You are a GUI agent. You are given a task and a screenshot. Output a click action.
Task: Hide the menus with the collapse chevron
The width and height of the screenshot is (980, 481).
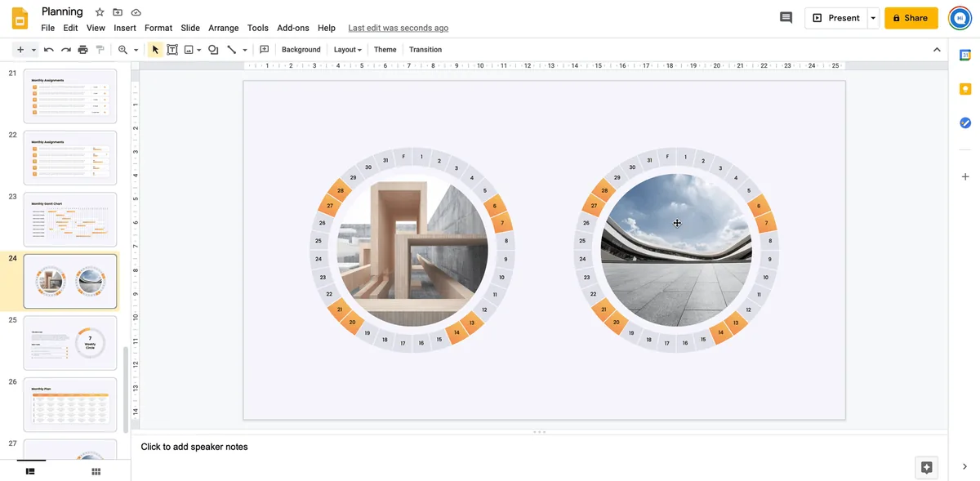click(937, 50)
